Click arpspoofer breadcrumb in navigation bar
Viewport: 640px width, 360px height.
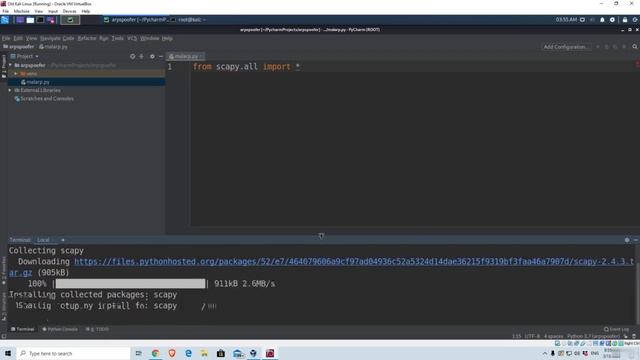click(x=19, y=47)
